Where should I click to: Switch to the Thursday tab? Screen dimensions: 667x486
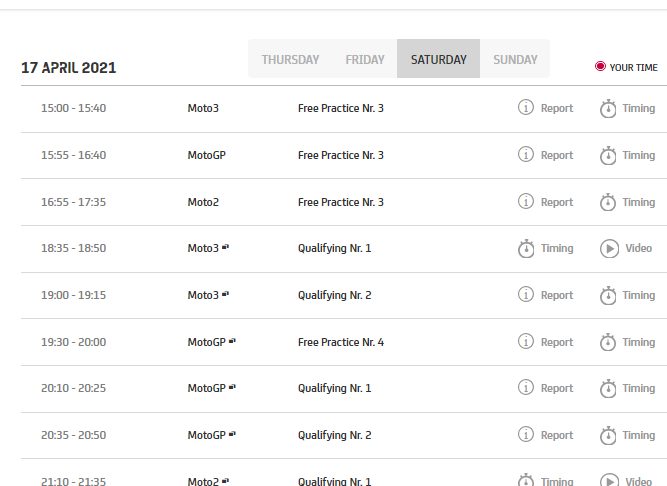point(290,60)
